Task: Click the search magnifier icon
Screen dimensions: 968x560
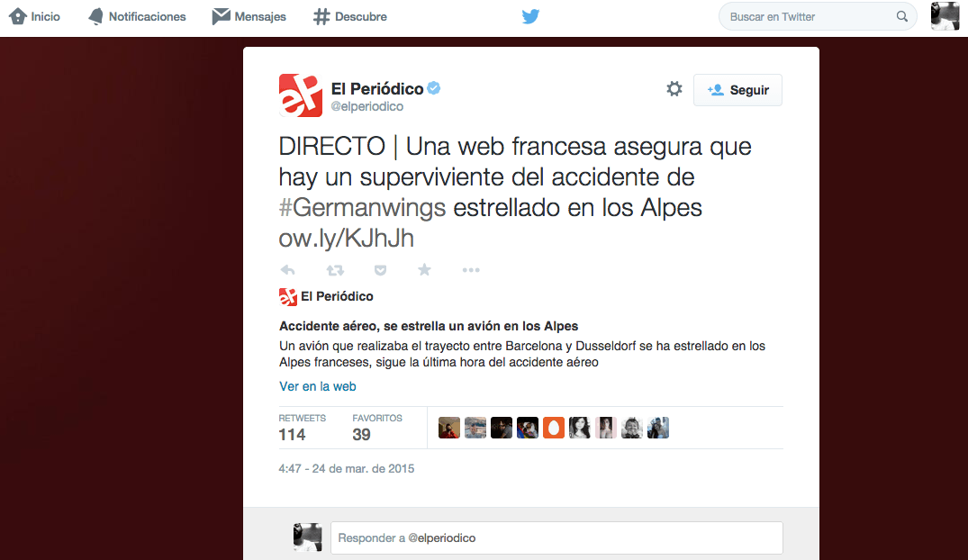Action: point(902,17)
